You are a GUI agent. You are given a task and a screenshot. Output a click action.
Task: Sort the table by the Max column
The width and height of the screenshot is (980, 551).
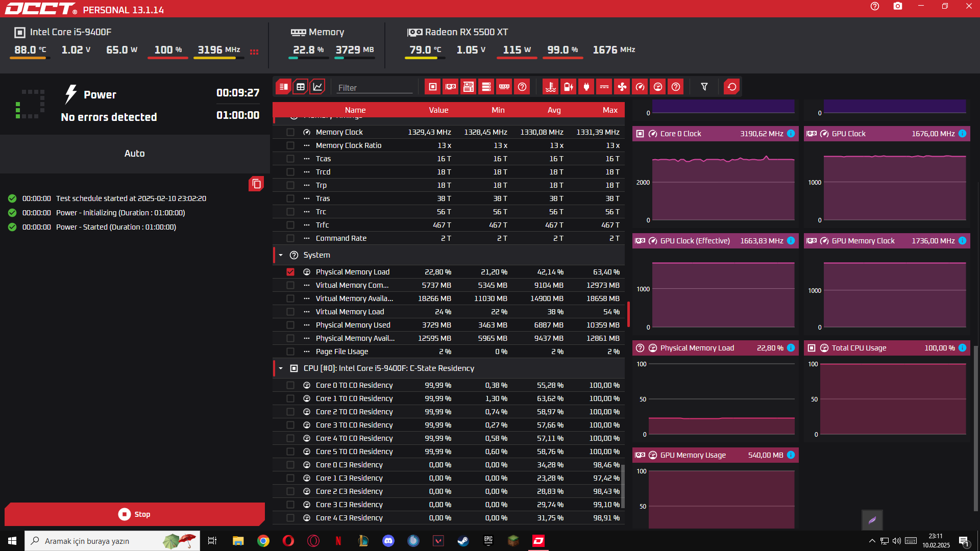click(609, 110)
